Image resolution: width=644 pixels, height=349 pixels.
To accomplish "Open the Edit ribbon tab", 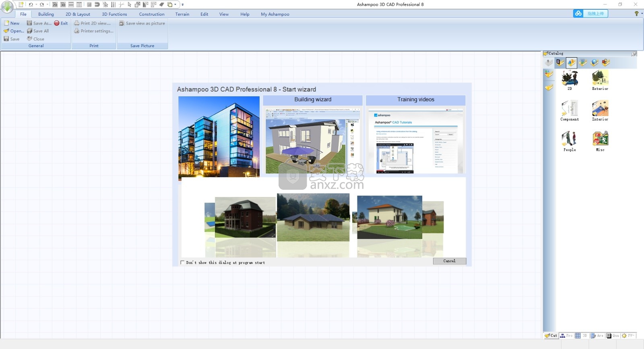I will [x=204, y=14].
